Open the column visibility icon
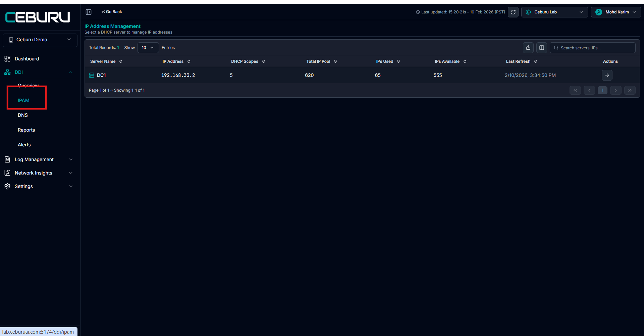The height and width of the screenshot is (336, 644). [542, 48]
